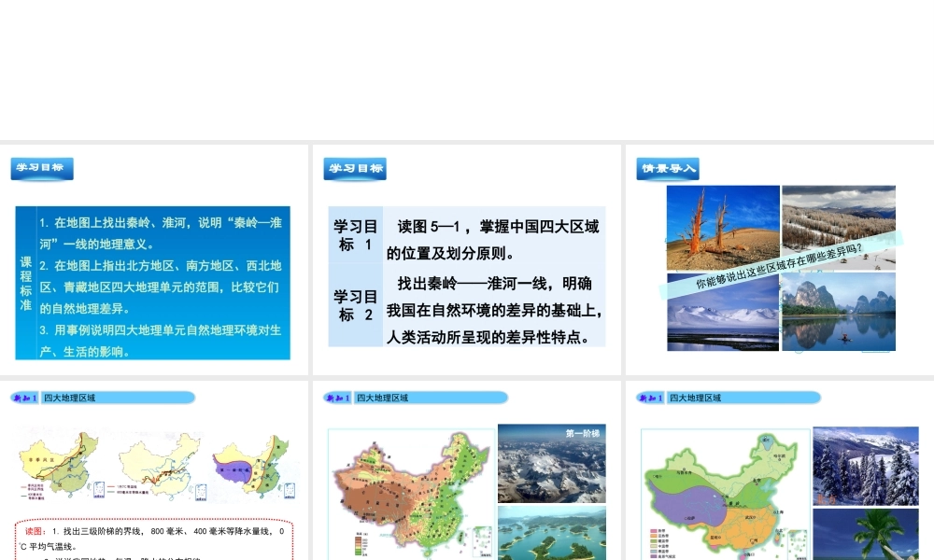Click the elevation legend of terrain map

pos(361,543)
